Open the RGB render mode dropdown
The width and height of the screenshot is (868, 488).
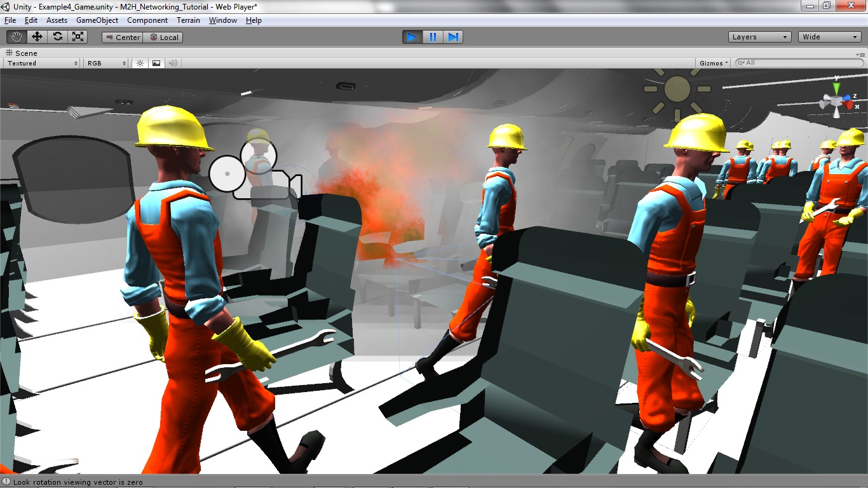pyautogui.click(x=107, y=63)
